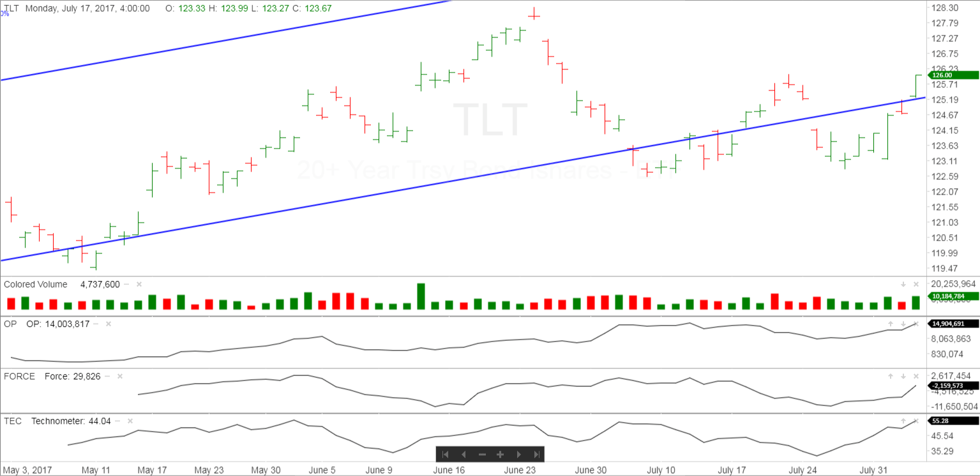Viewport: 980px width, 476px height.
Task: Remove Technometer study with legend X
Action: pyautogui.click(x=130, y=421)
